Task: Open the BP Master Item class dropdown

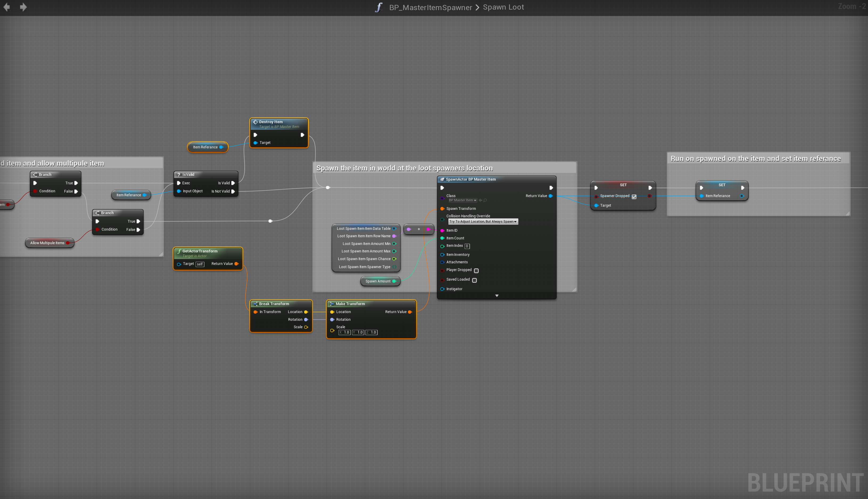Action: point(462,200)
